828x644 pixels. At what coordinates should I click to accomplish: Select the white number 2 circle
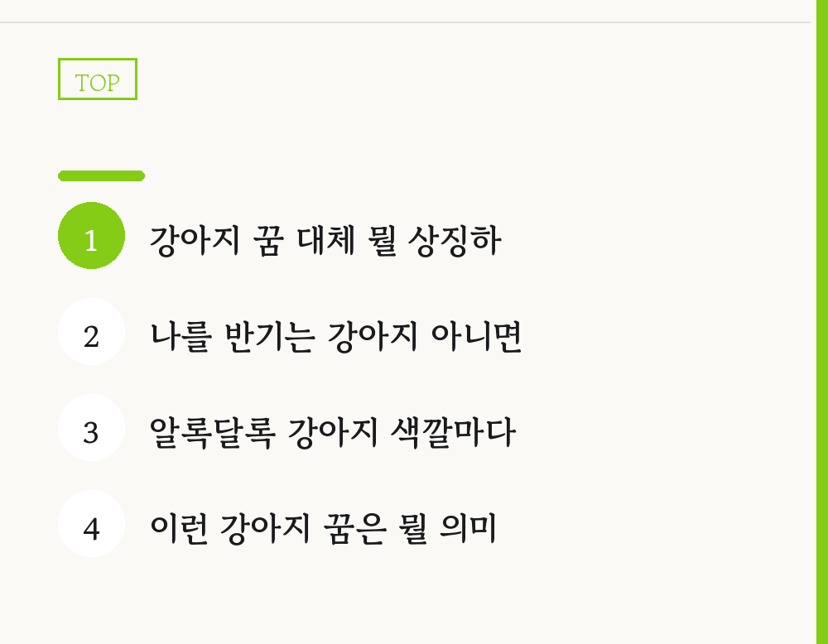click(x=91, y=331)
